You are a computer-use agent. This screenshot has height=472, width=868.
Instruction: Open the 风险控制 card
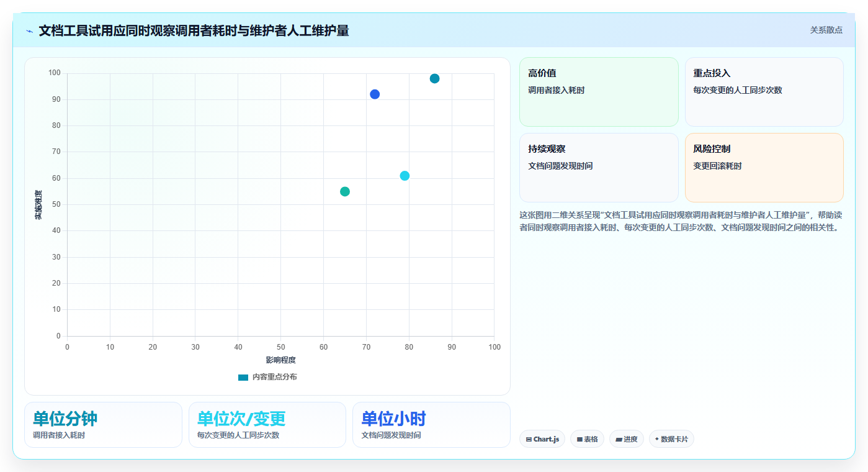pyautogui.click(x=764, y=168)
